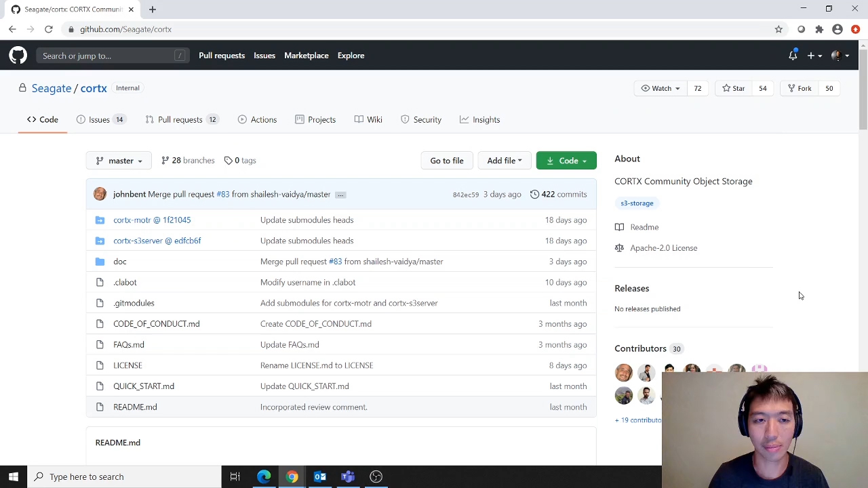
Task: Open user avatar menu in header
Action: [x=840, y=56]
